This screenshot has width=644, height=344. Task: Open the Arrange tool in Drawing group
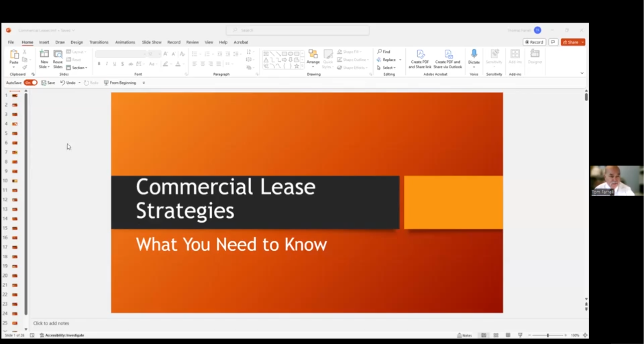tap(313, 56)
